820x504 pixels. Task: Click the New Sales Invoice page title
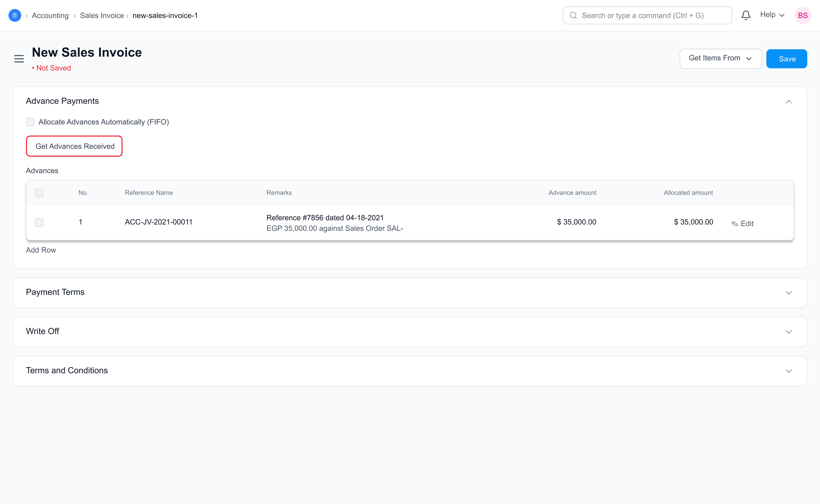[87, 52]
